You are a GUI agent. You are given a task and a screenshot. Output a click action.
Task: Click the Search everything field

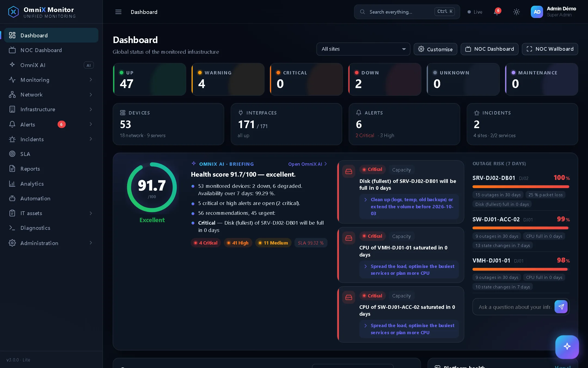coord(407,12)
